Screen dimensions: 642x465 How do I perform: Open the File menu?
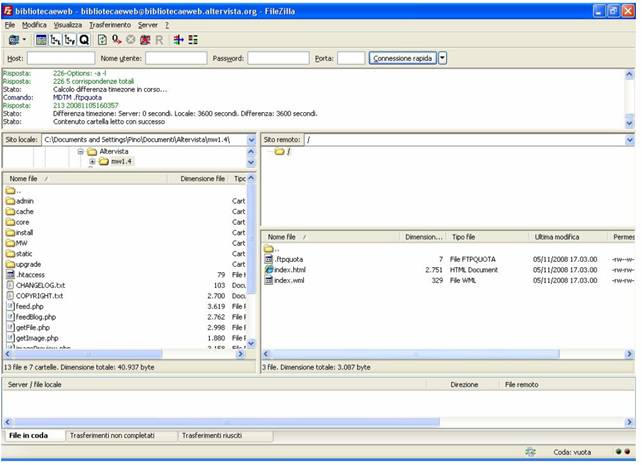[x=10, y=25]
